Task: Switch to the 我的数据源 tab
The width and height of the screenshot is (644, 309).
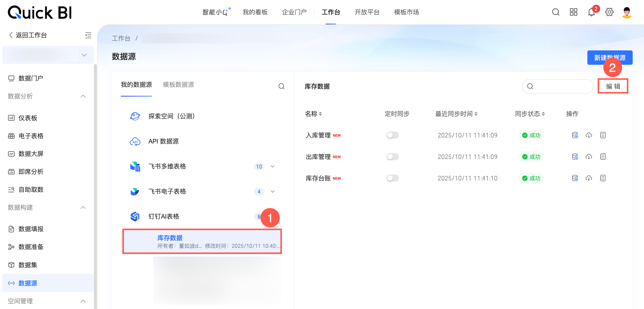Action: (x=136, y=85)
